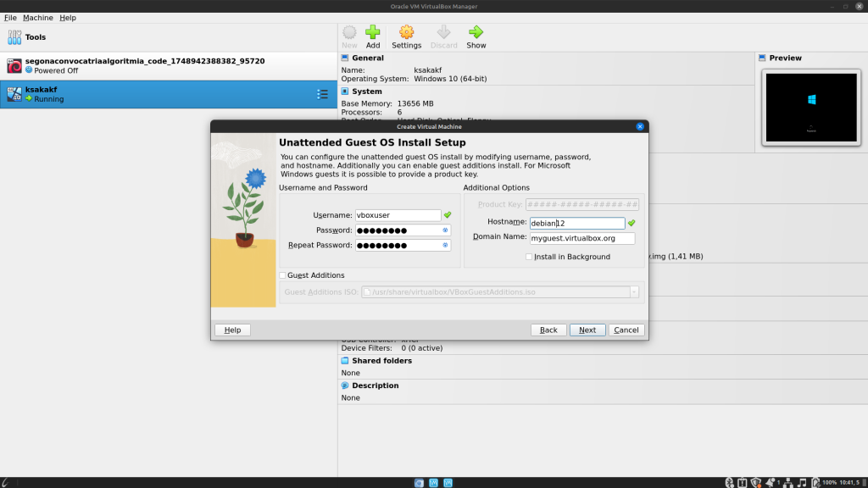868x488 pixels.
Task: Click the disabled Product Key field
Action: click(581, 205)
